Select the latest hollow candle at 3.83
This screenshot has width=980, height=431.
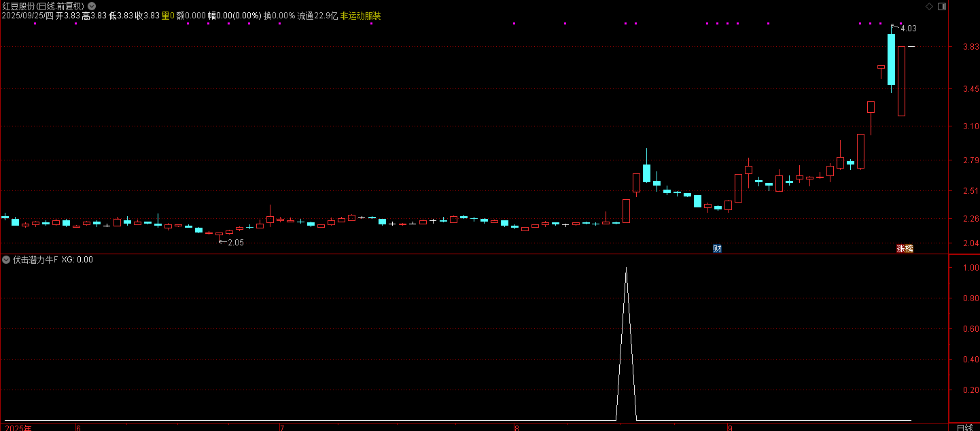coord(901,81)
